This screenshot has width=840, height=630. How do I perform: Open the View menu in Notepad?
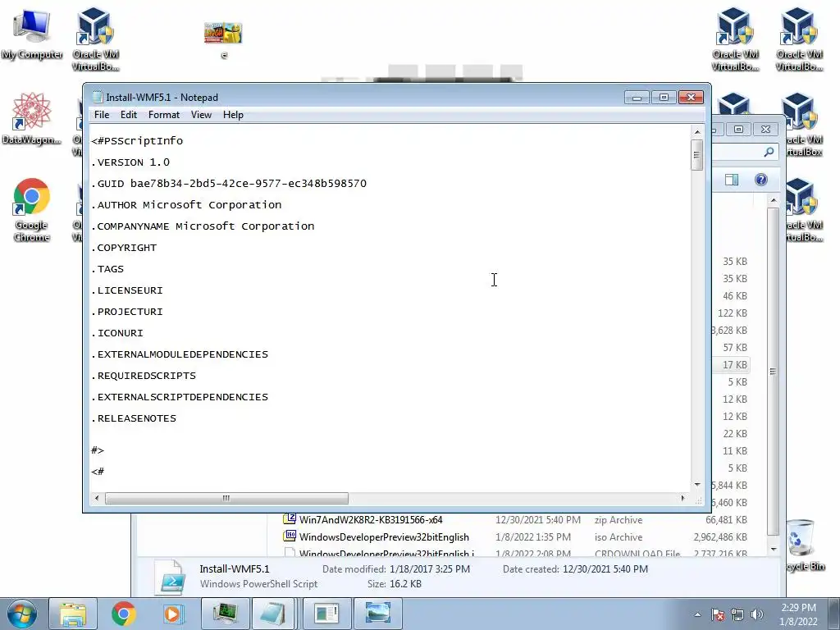[x=201, y=115]
